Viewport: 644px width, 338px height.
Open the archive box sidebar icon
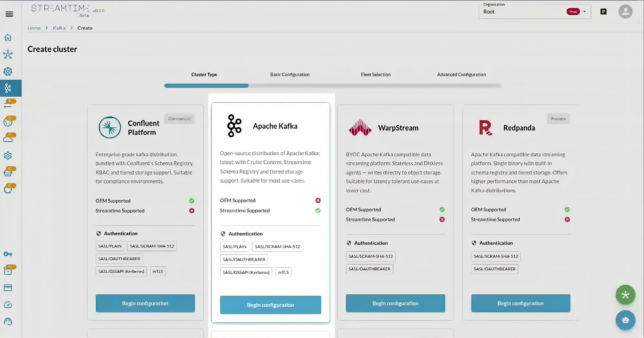click(x=10, y=270)
